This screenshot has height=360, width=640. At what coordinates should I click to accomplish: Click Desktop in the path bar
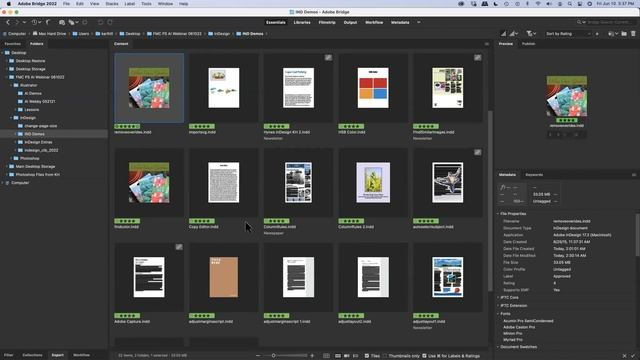tap(130, 34)
